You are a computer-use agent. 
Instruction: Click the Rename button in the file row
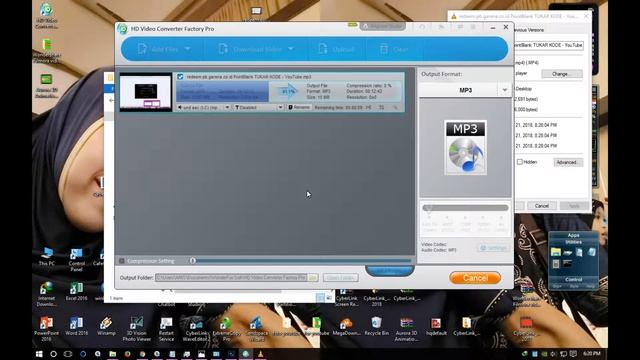click(299, 107)
